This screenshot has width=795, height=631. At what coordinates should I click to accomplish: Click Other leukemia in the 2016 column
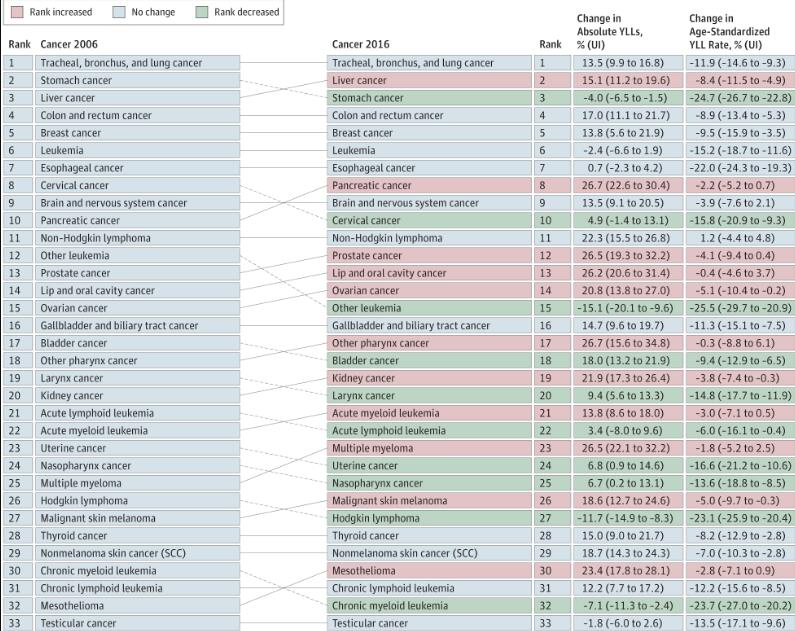366,308
